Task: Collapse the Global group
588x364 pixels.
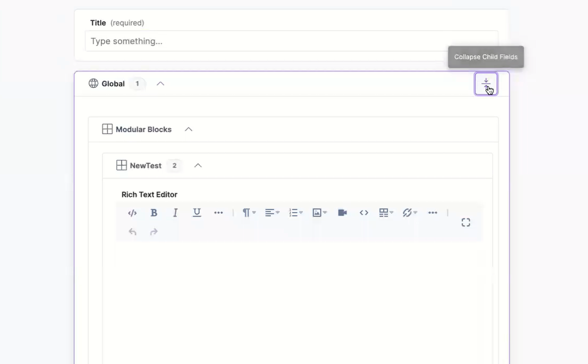Action: (160, 84)
